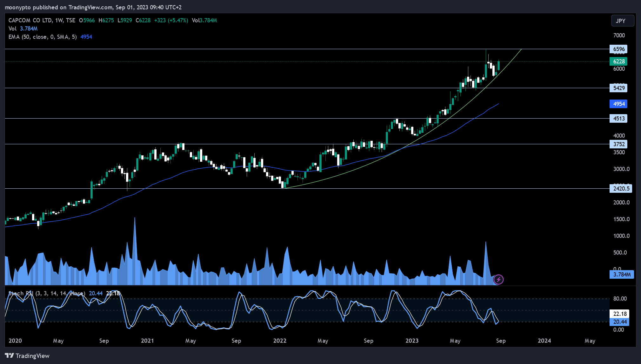641x364 pixels.
Task: Click the CAPCOM CO LTD symbol title
Action: click(x=30, y=20)
